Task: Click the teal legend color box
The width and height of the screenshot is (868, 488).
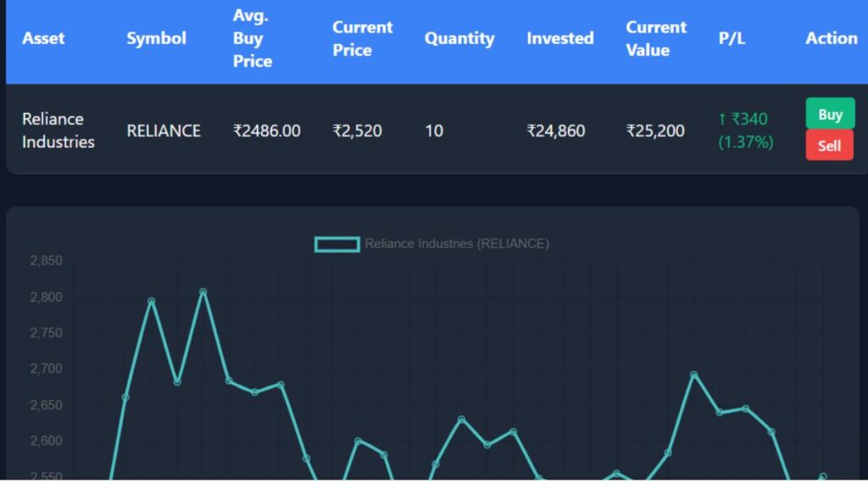Action: click(337, 244)
